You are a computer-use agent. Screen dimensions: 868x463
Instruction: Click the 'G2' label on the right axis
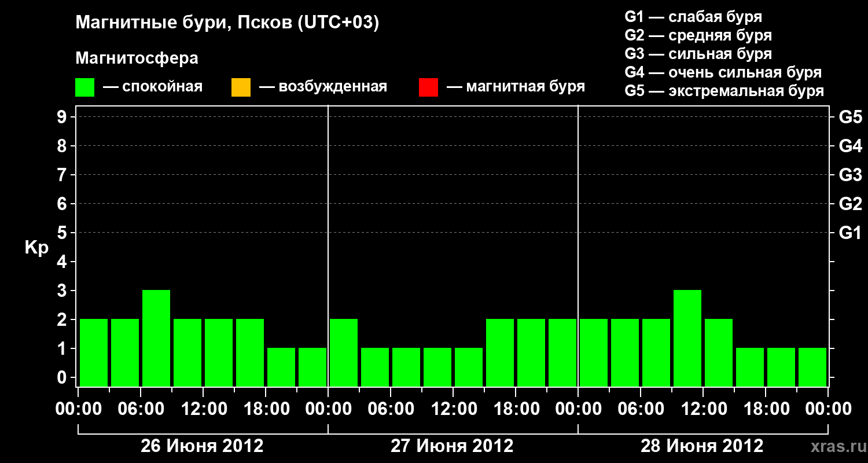click(x=851, y=204)
